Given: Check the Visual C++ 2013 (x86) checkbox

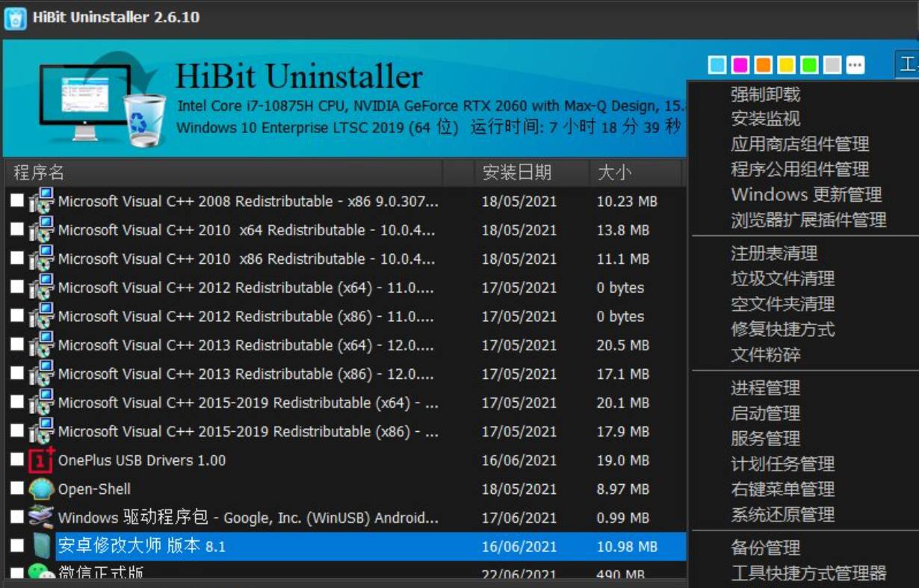Looking at the screenshot, I should (17, 373).
